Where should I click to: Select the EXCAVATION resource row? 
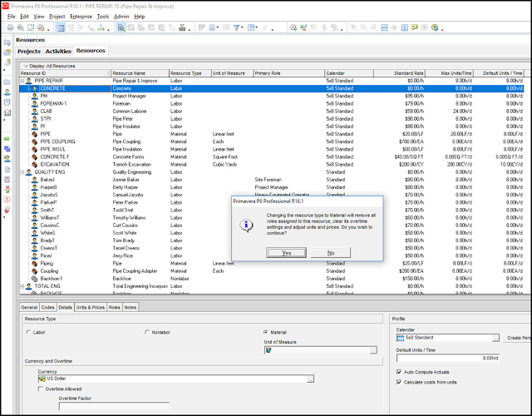[x=272, y=165]
